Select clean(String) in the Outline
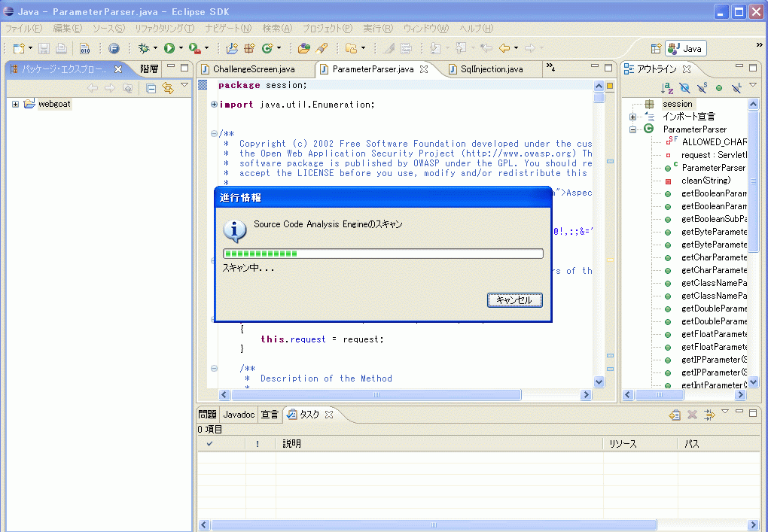This screenshot has height=532, width=768. coord(706,181)
